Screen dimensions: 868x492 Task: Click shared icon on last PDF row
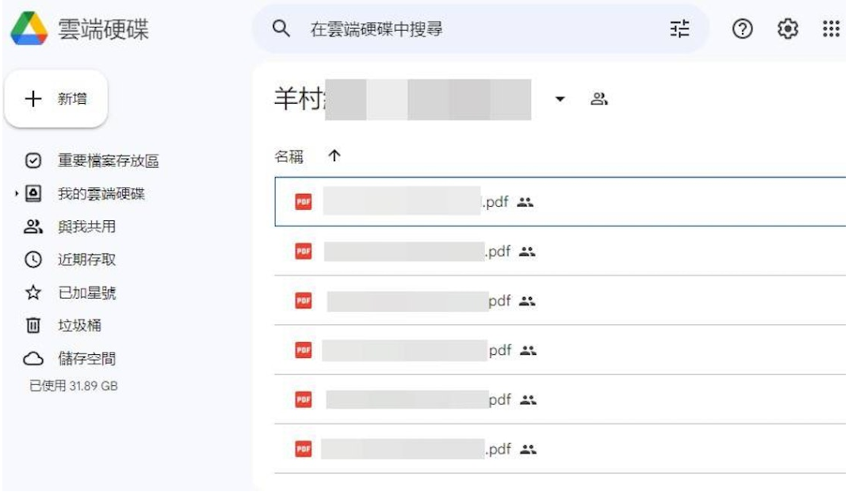pos(527,449)
